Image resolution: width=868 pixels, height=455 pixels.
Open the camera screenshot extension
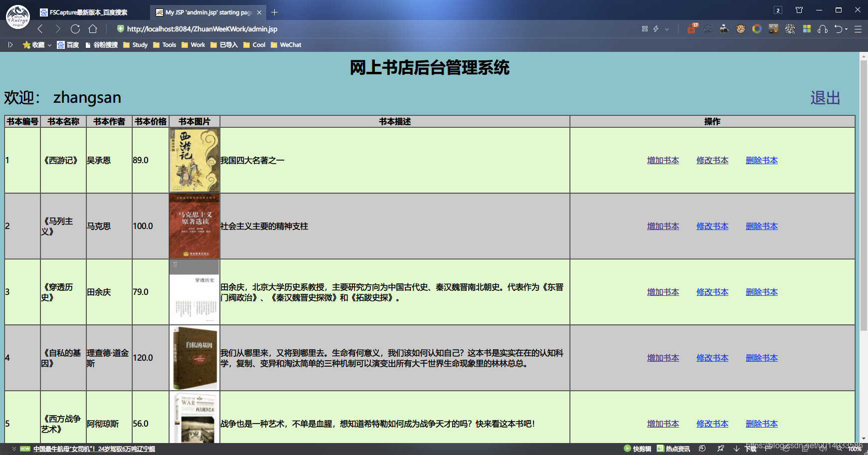coord(724,29)
